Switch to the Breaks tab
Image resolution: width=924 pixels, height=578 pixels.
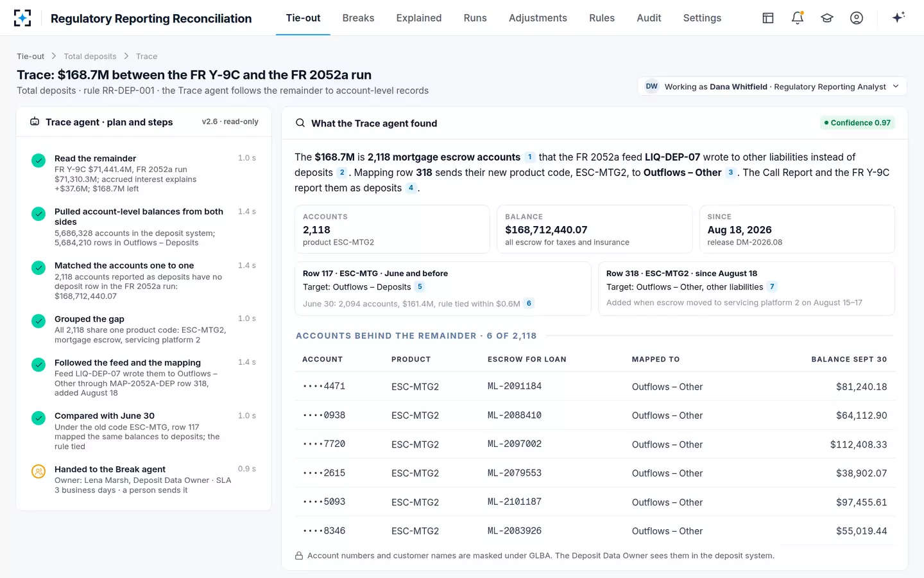coord(358,18)
